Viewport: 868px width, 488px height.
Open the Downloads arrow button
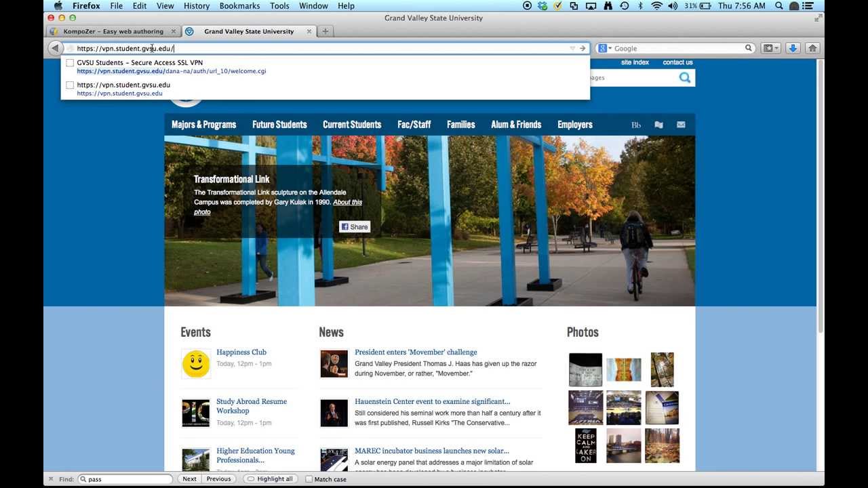pos(793,48)
